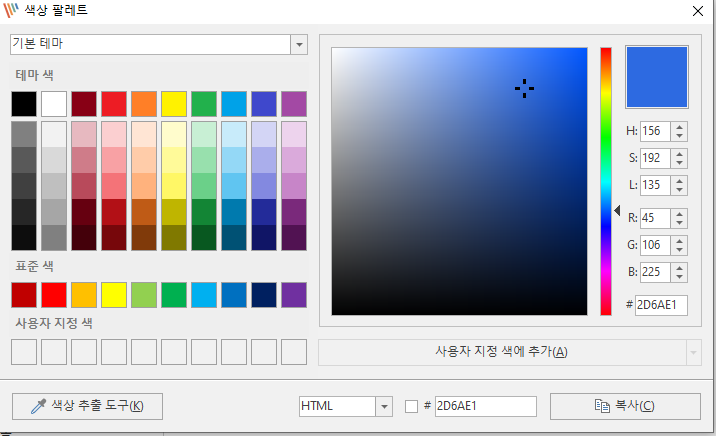The height and width of the screenshot is (436, 716).
Task: Click the hex field under the B value
Action: pos(661,305)
